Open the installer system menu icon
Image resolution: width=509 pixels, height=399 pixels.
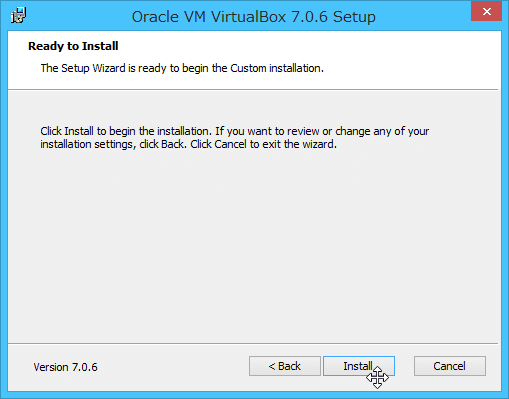click(18, 16)
